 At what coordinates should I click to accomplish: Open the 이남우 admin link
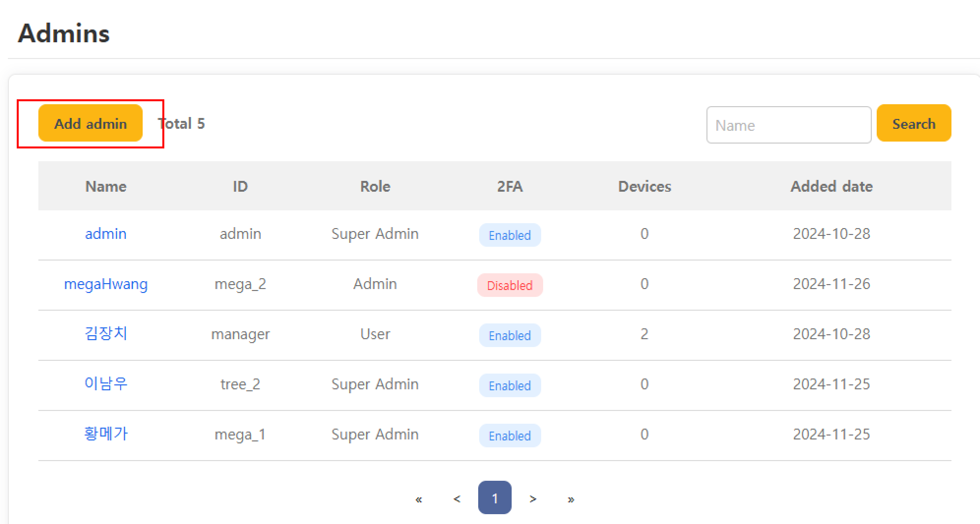point(106,384)
